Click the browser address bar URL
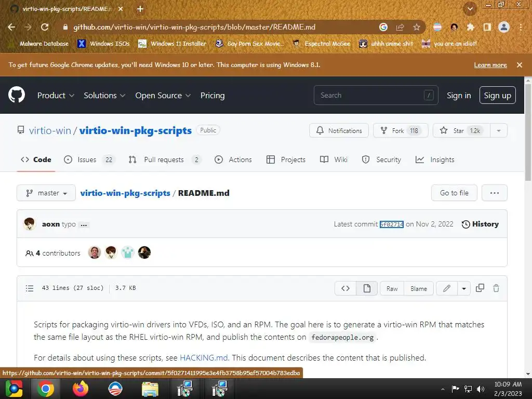This screenshot has width=532, height=399. pyautogui.click(x=194, y=27)
